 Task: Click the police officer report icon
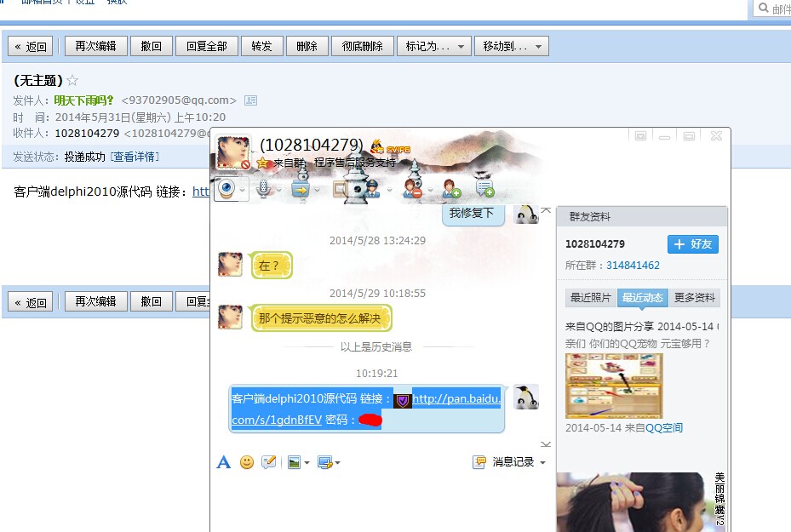tap(373, 189)
